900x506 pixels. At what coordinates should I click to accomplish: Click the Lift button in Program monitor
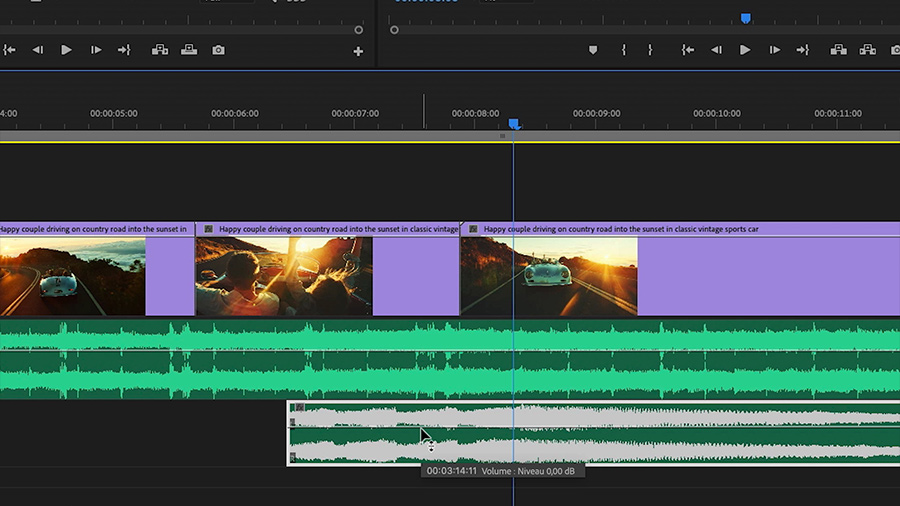point(838,50)
